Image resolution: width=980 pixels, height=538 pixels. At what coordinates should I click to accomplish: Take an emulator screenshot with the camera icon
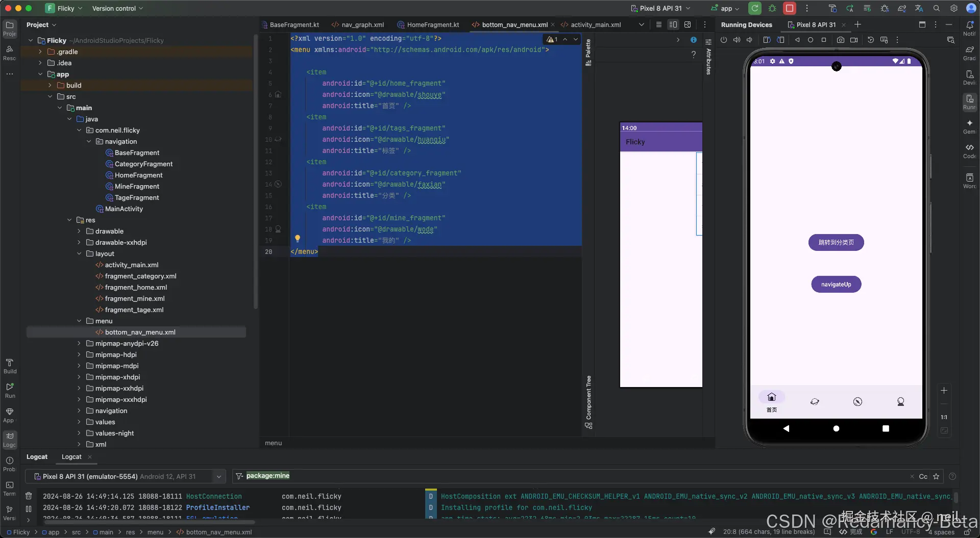click(840, 40)
